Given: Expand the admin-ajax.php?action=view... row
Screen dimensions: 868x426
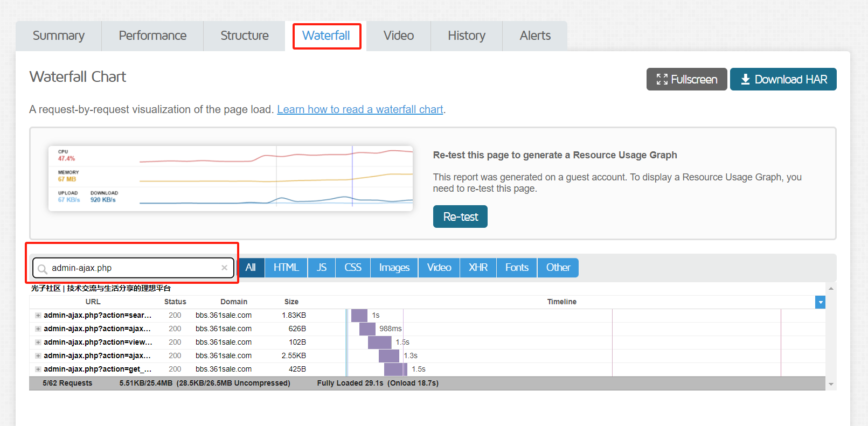Looking at the screenshot, I should [x=38, y=342].
